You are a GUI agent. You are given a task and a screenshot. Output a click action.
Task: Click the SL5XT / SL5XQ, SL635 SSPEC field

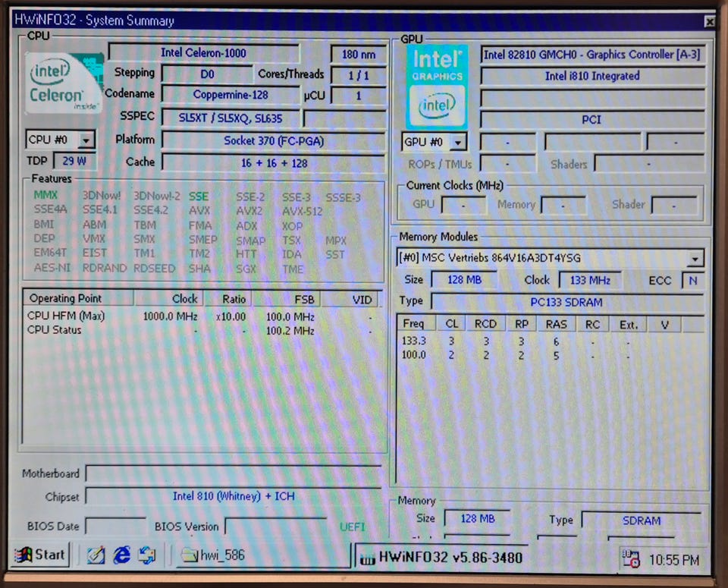tap(231, 118)
